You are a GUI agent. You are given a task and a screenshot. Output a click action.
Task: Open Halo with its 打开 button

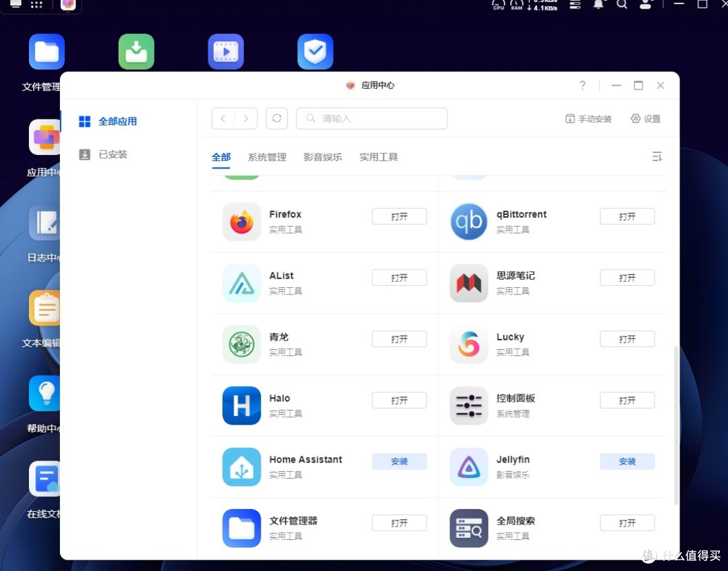click(399, 400)
